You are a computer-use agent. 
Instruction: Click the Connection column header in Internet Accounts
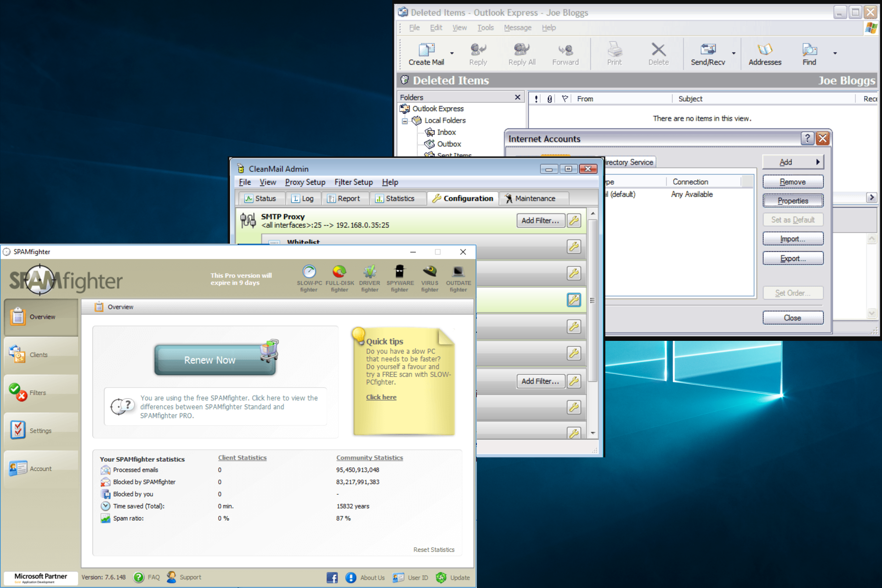[x=703, y=182]
